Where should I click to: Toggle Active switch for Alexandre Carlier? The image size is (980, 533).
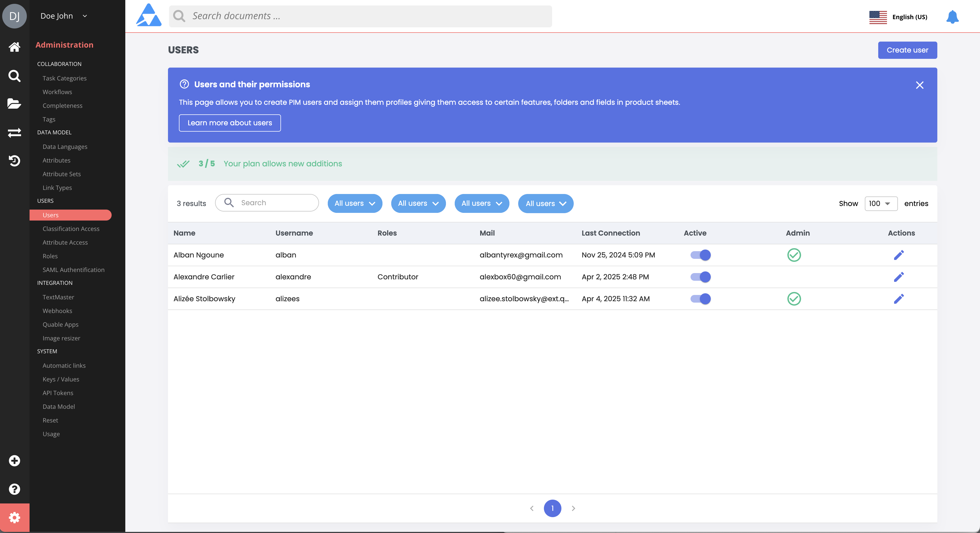click(700, 277)
